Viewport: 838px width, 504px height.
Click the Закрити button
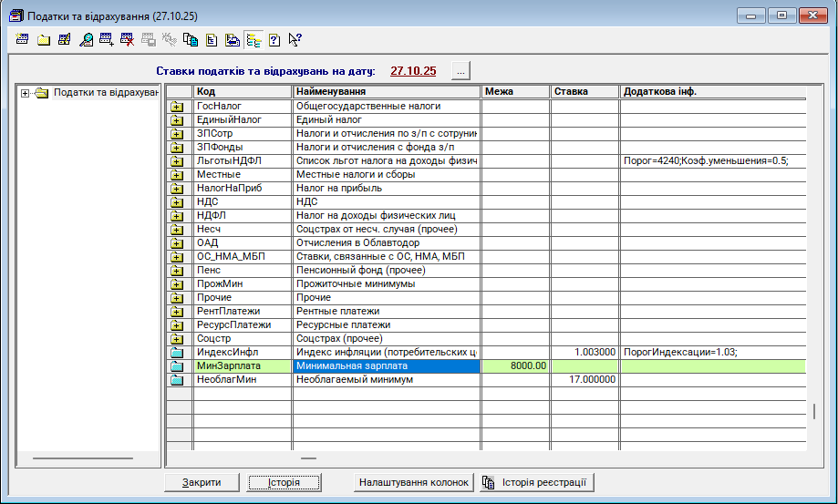202,482
